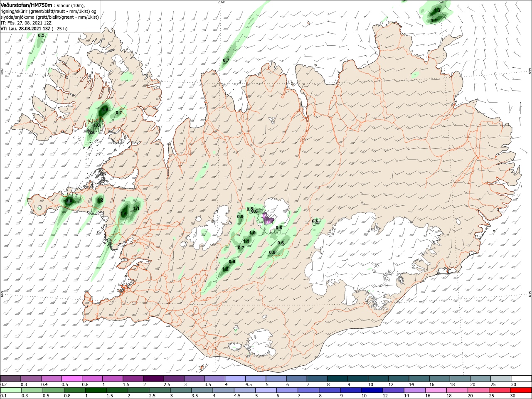
Task: Select the darkest purple 2 swatch in upper legend
Action: click(x=153, y=378)
